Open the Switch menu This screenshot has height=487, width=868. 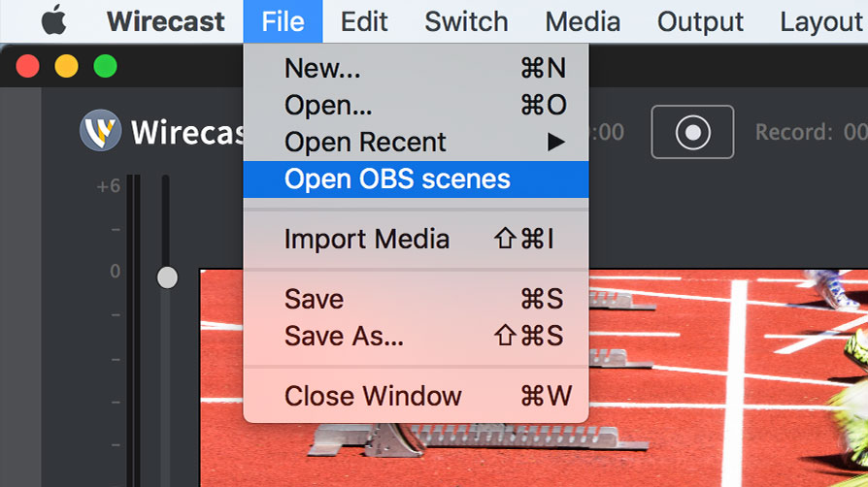[x=466, y=21]
